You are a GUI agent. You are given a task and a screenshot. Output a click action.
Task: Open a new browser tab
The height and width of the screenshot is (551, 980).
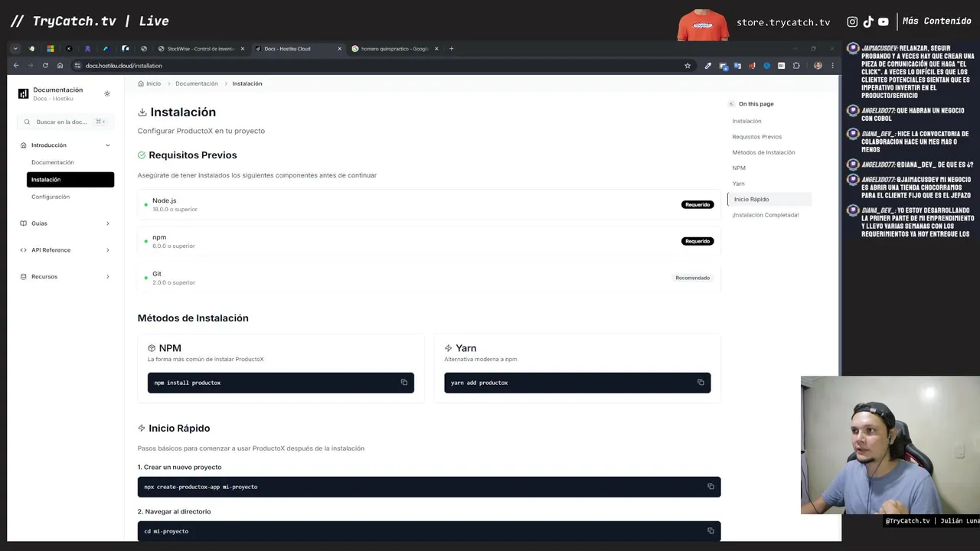[x=451, y=49]
